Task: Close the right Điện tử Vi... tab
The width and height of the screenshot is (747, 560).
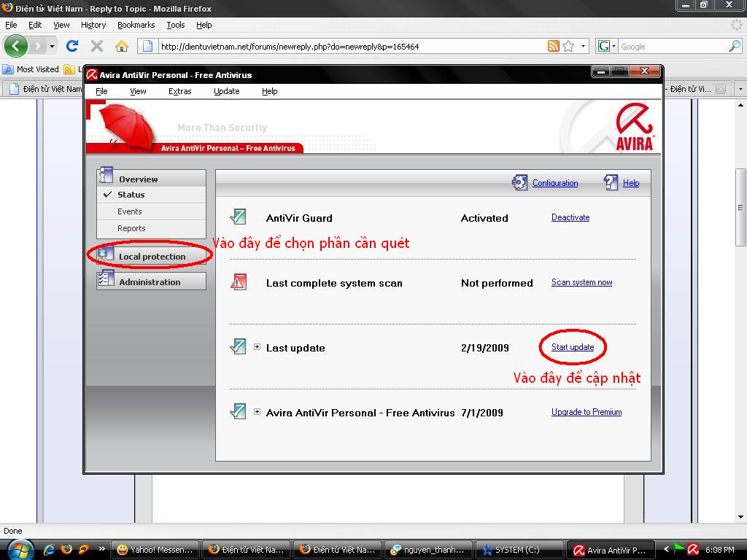Action: [721, 89]
